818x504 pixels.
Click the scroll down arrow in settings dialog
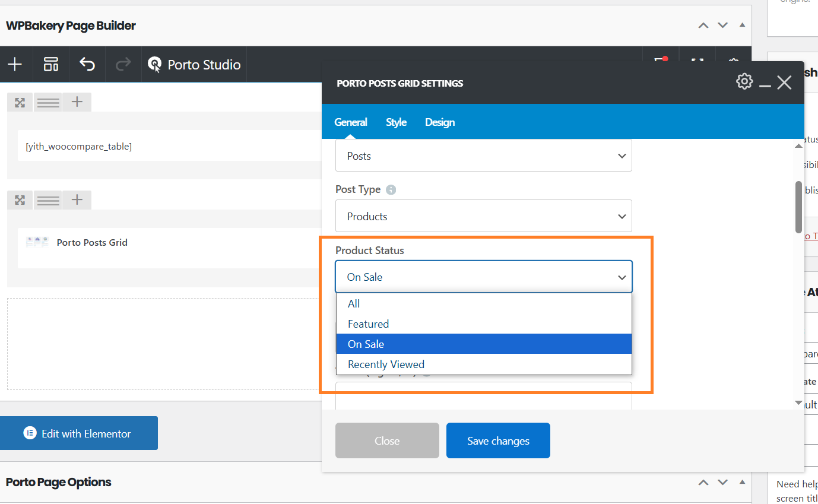pos(798,402)
